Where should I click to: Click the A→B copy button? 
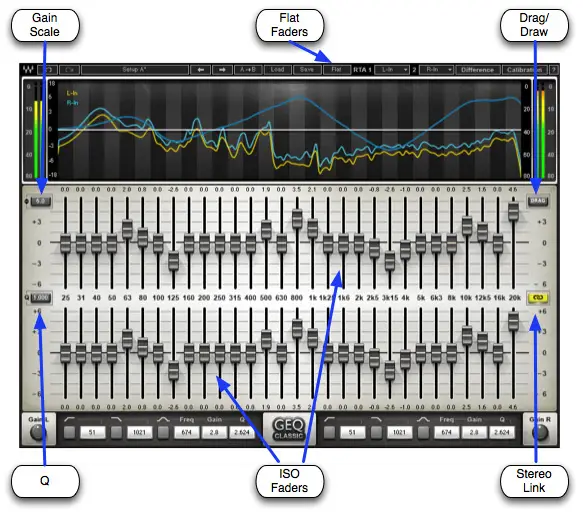248,70
